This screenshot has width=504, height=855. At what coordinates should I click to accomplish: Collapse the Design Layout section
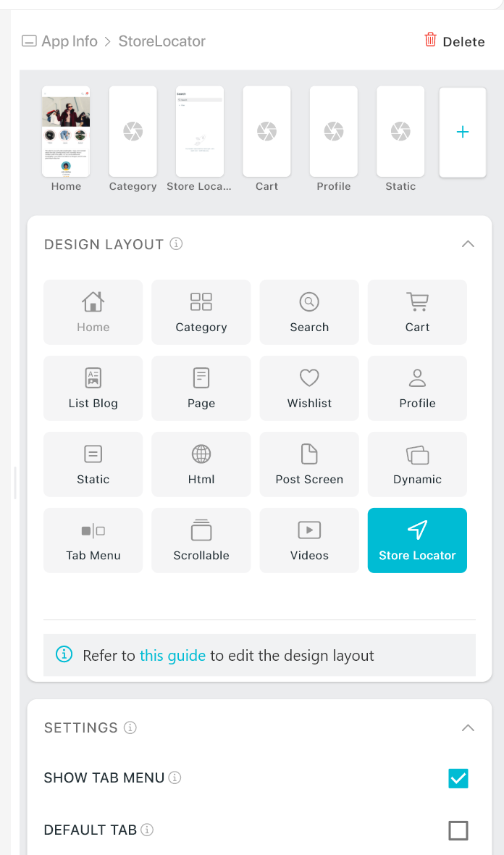click(468, 244)
